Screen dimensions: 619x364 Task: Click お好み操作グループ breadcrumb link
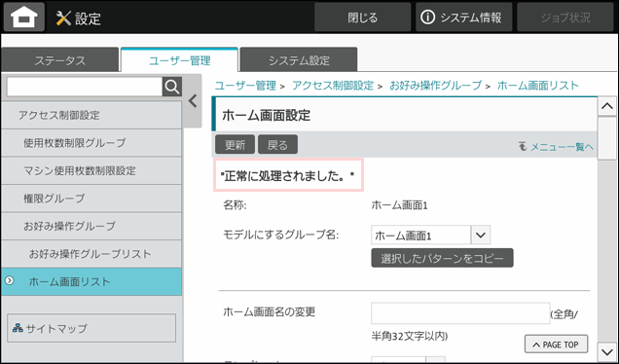pyautogui.click(x=435, y=86)
